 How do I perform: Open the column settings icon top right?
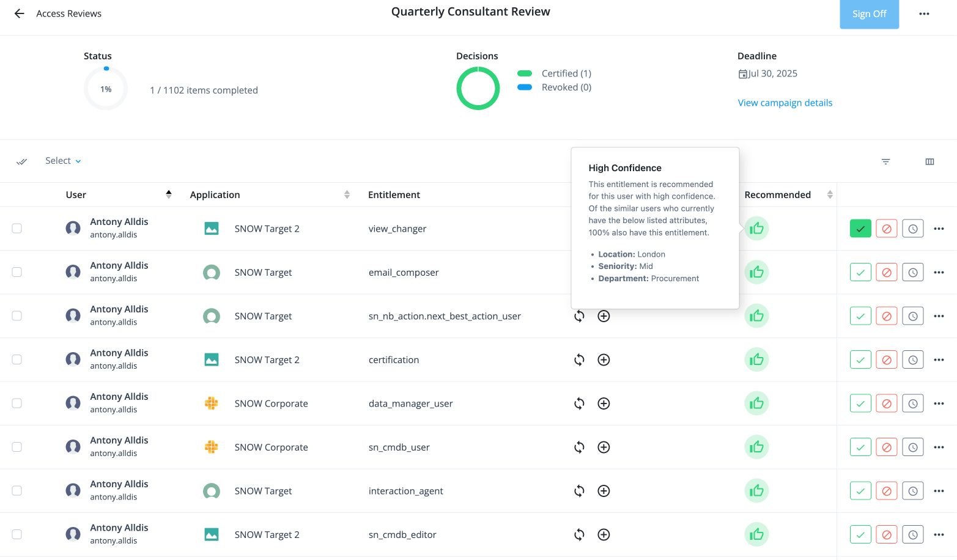pyautogui.click(x=929, y=161)
